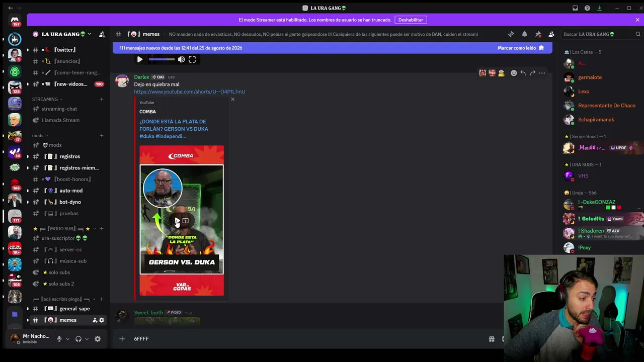Screen dimensions: 644x362
Task: Reply to Darlex's message
Action: [x=523, y=73]
